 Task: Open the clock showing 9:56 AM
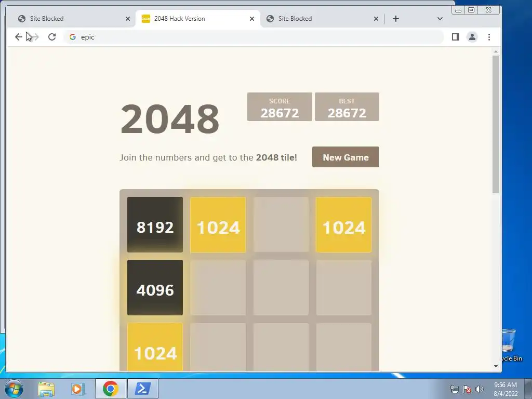506,389
